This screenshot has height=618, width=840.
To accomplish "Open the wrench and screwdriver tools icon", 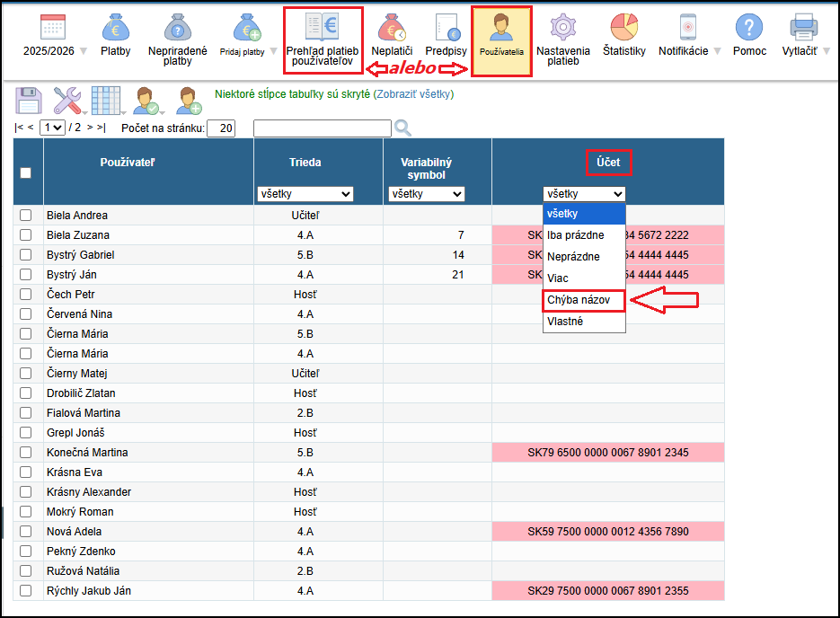I will point(67,100).
